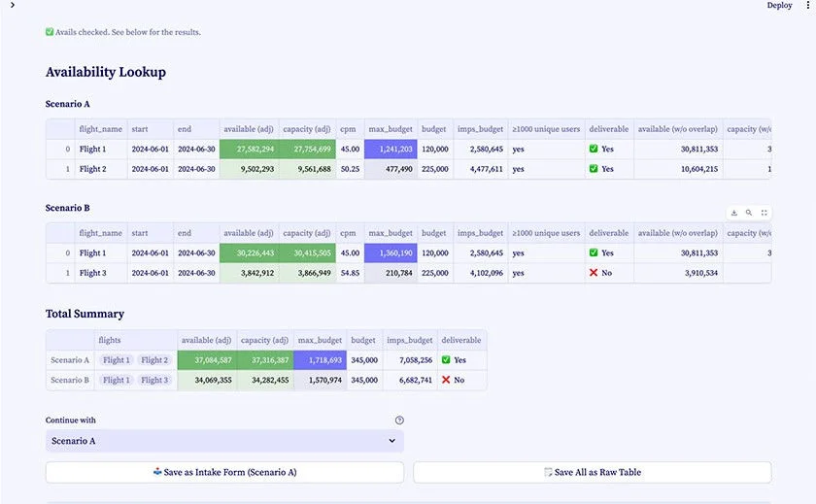This screenshot has width=816, height=504.
Task: Download the Scenario B table
Action: [x=733, y=213]
